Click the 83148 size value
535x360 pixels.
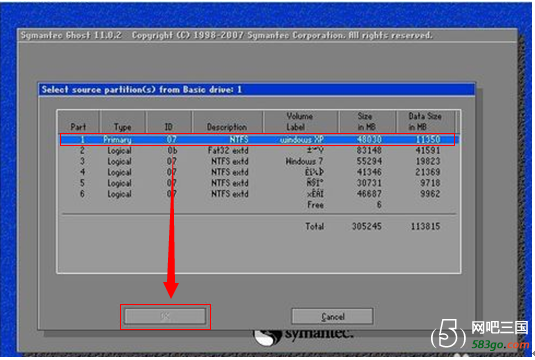[x=369, y=150]
